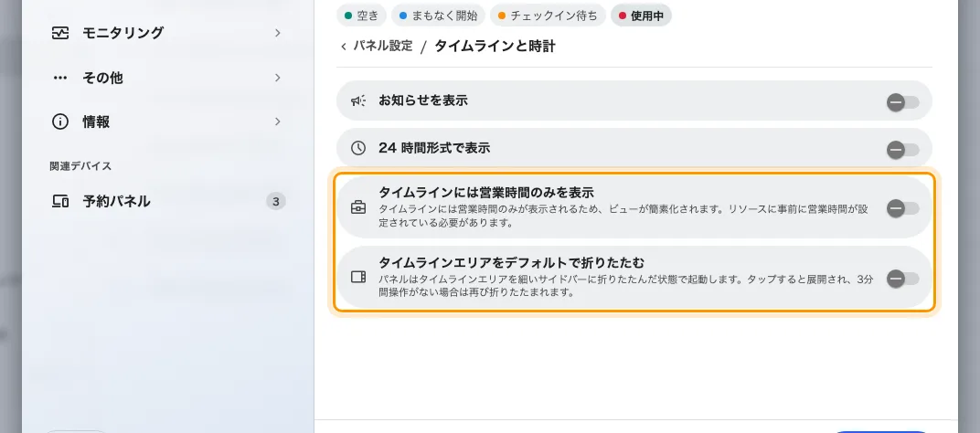Select the 使用中 status chip
Viewport: 980px width, 433px height.
pyautogui.click(x=641, y=16)
